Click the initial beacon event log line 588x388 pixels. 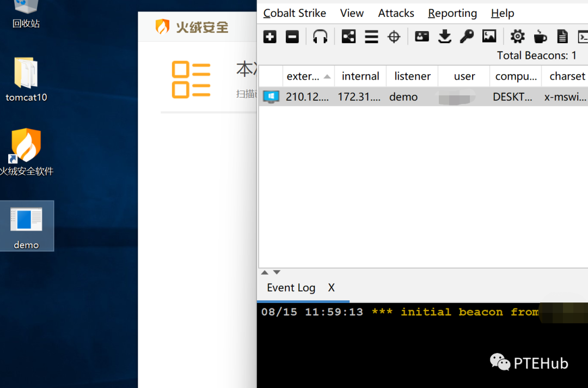(x=401, y=312)
